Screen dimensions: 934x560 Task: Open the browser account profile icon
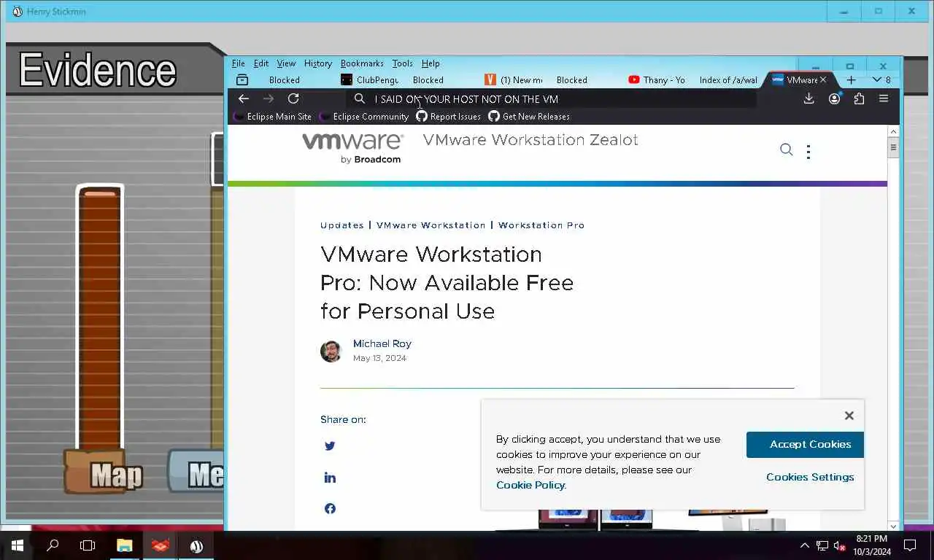tap(834, 98)
